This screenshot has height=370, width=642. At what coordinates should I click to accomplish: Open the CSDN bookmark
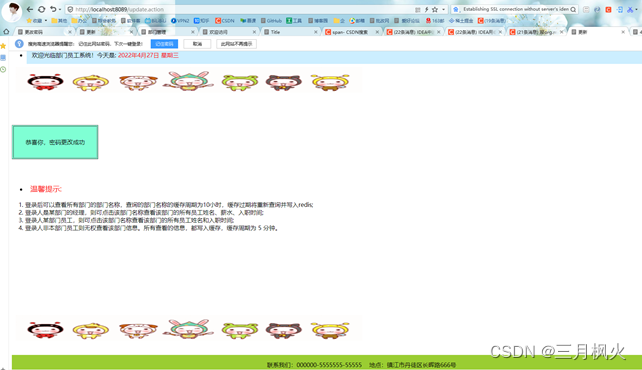(x=225, y=20)
